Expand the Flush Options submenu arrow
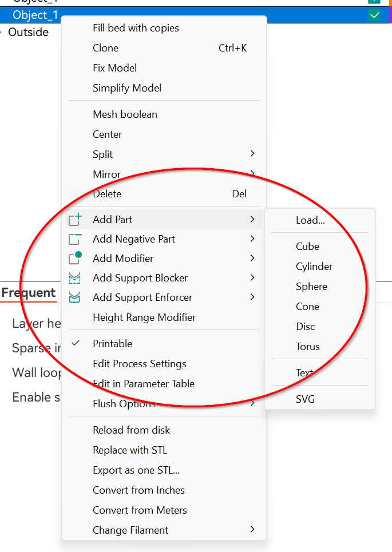The height and width of the screenshot is (552, 392). 252,403
